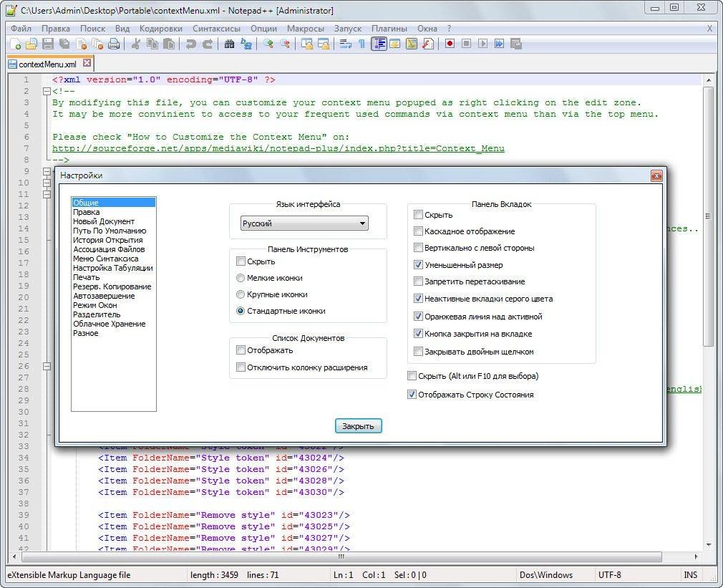The image size is (723, 588).
Task: Open Find with the binoculars icon
Action: 229,44
